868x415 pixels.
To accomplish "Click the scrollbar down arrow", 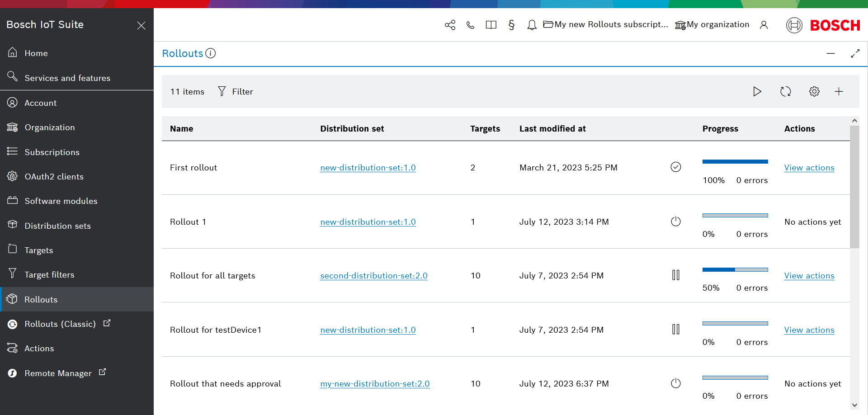I will click(854, 405).
